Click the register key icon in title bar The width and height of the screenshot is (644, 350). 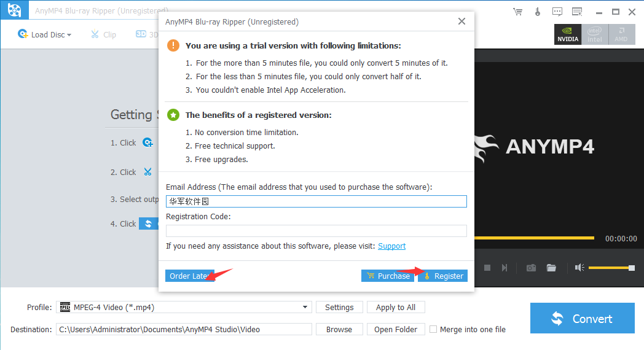tap(538, 12)
